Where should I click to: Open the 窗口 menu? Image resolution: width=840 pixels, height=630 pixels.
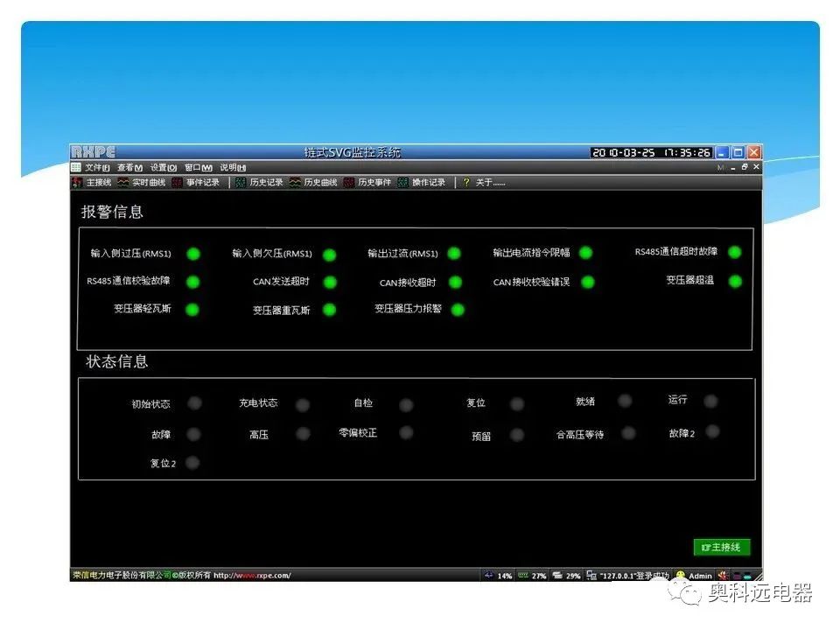click(x=199, y=168)
